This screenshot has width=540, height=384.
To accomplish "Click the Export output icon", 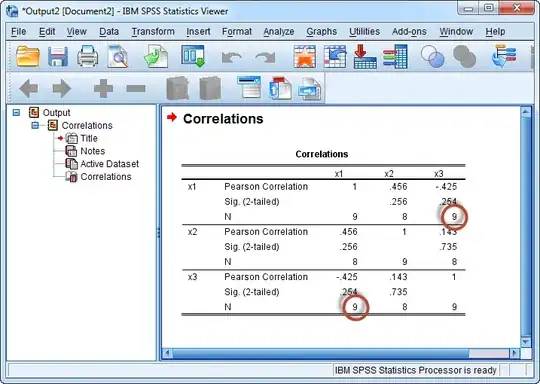I will (x=156, y=56).
